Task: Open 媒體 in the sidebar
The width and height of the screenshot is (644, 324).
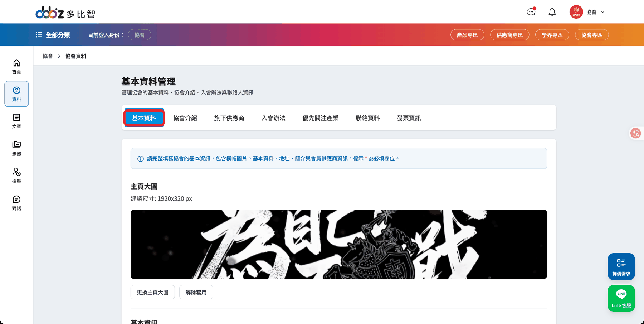Action: point(16,148)
